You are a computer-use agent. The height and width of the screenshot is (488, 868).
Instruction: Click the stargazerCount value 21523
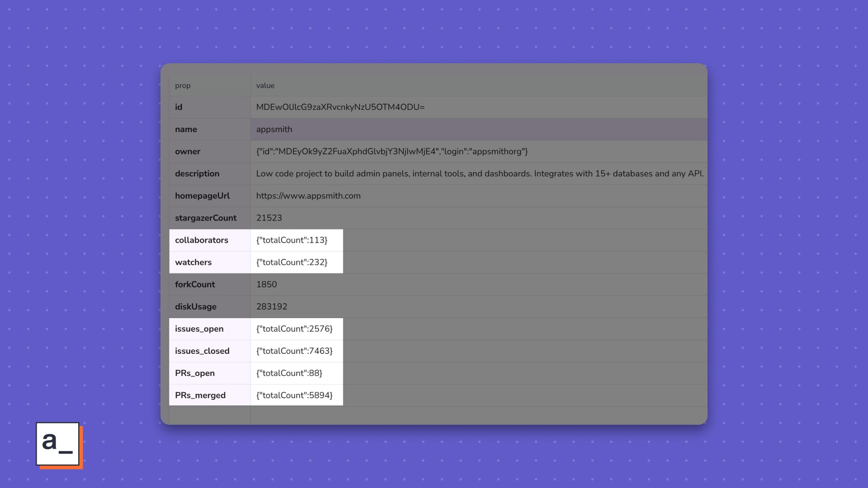269,217
